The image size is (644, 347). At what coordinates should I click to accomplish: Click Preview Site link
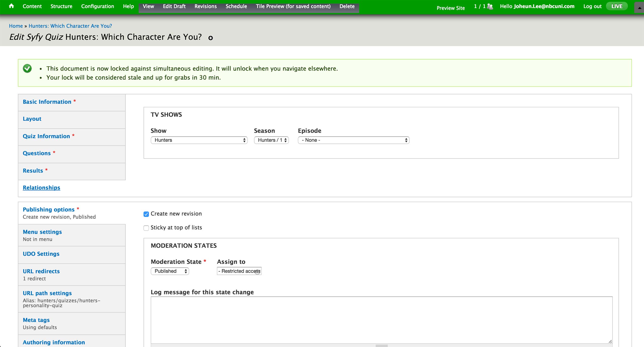point(451,8)
